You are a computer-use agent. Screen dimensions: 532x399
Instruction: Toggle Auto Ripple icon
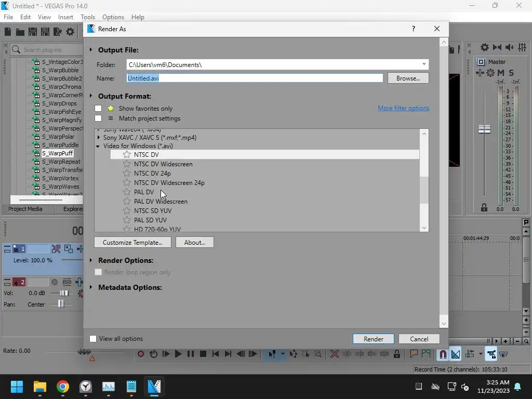coord(470,354)
